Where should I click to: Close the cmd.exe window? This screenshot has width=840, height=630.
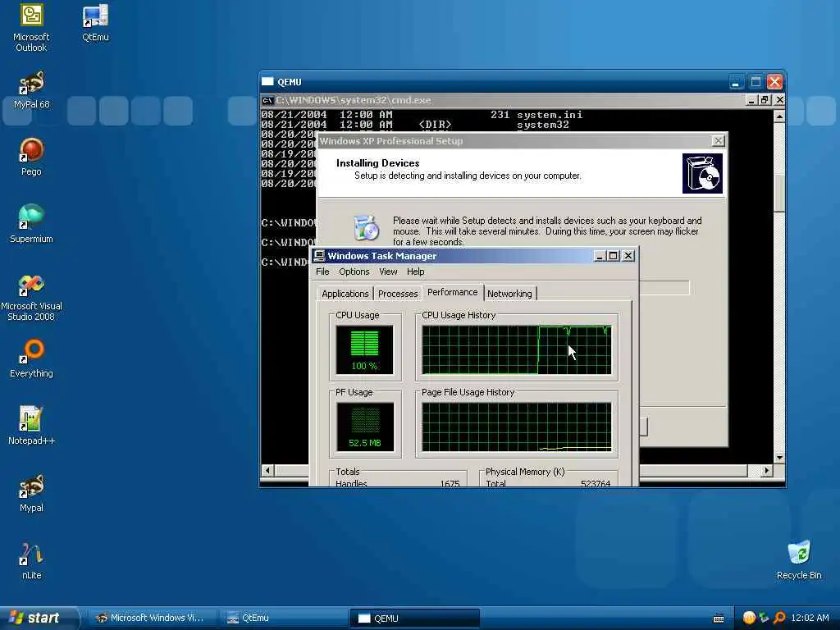[779, 100]
